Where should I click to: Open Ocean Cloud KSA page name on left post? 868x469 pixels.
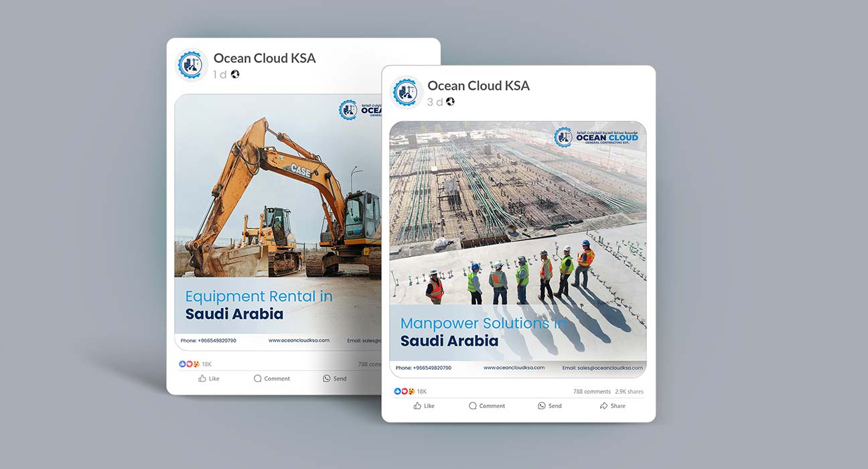(264, 58)
